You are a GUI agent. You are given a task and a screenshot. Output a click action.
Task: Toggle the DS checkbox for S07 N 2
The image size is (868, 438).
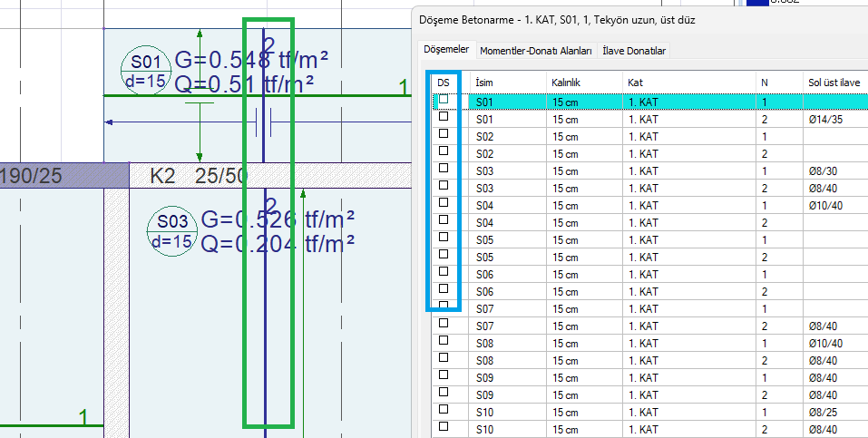point(444,323)
